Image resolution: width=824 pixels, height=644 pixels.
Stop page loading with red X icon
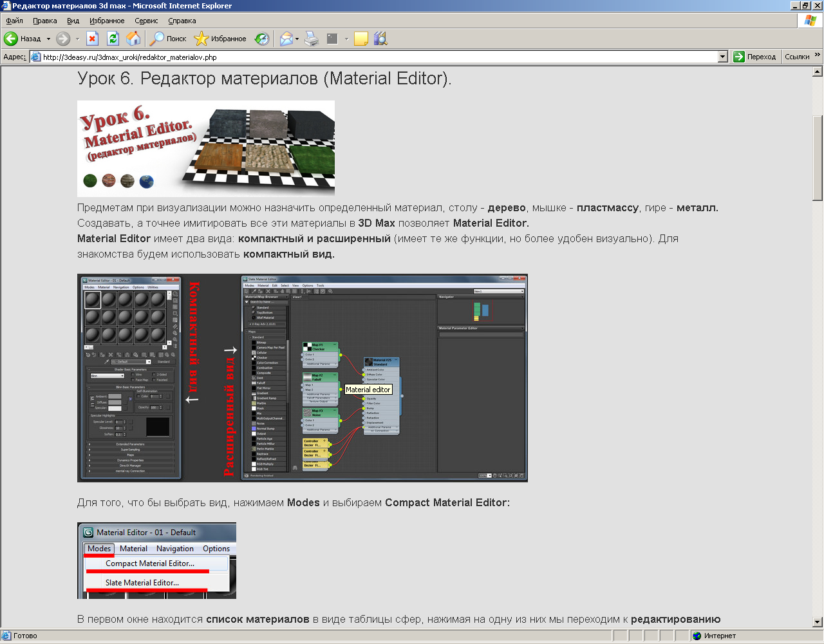click(x=92, y=39)
